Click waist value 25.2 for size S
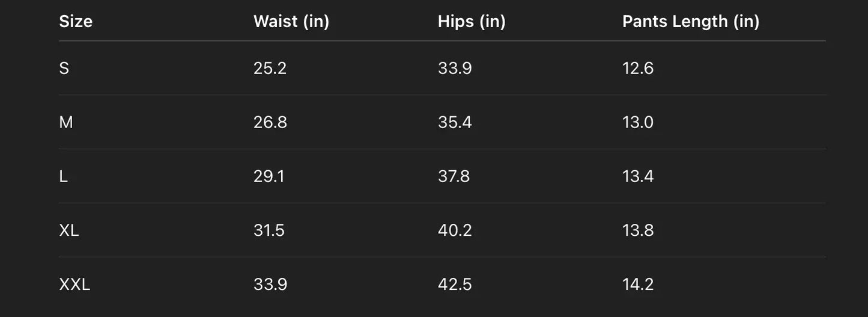Screen dimensions: 868x317 [270, 68]
